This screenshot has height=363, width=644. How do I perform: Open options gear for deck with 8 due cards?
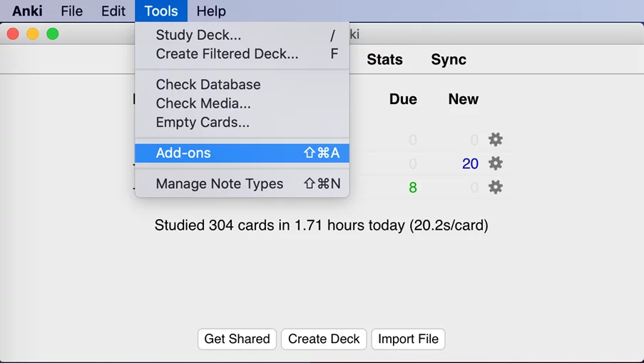[496, 188]
